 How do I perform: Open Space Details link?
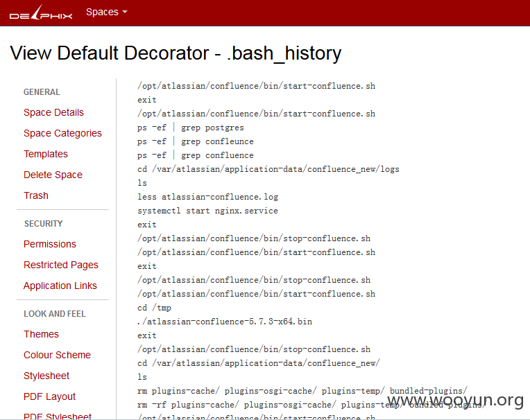(x=53, y=112)
